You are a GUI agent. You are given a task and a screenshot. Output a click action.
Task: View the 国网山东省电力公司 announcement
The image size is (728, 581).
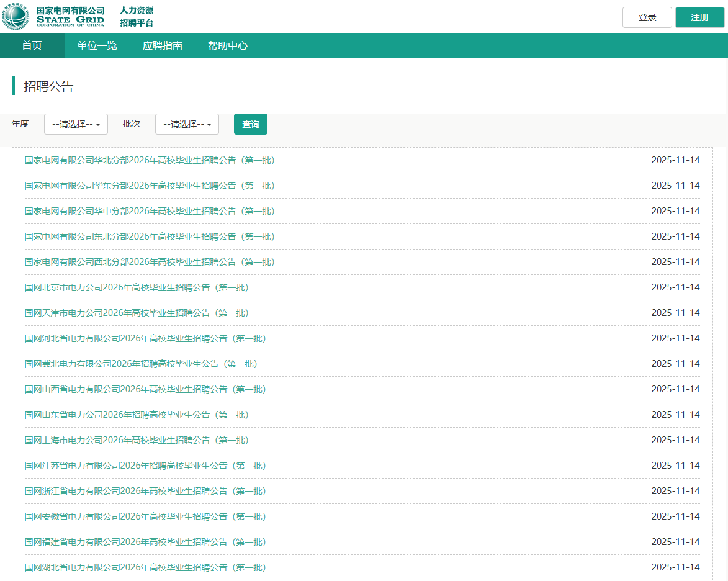coord(137,415)
